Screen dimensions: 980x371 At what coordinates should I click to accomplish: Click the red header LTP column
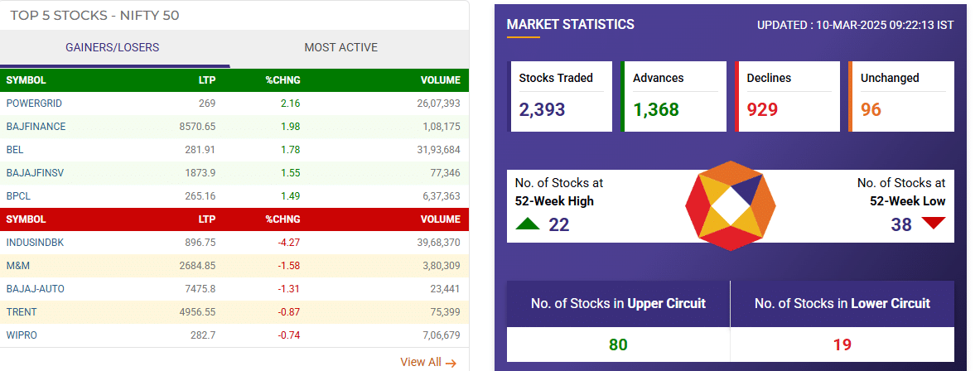coord(207,219)
